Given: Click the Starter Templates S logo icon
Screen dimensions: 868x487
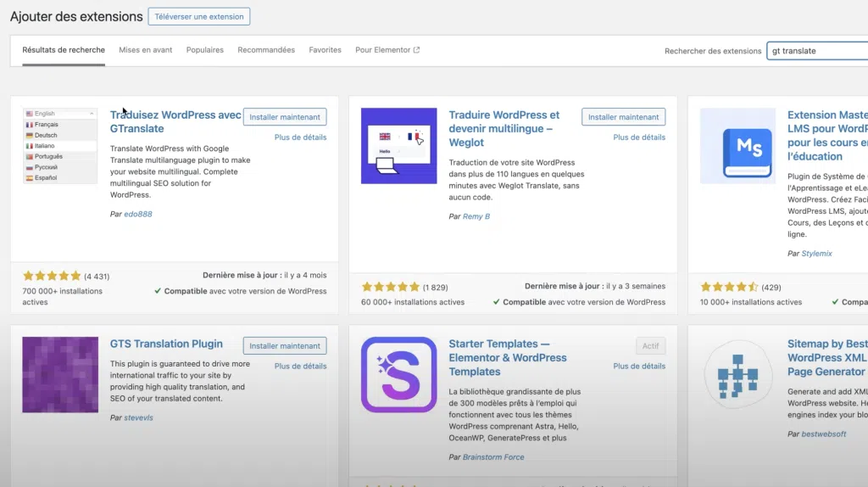Looking at the screenshot, I should point(398,374).
